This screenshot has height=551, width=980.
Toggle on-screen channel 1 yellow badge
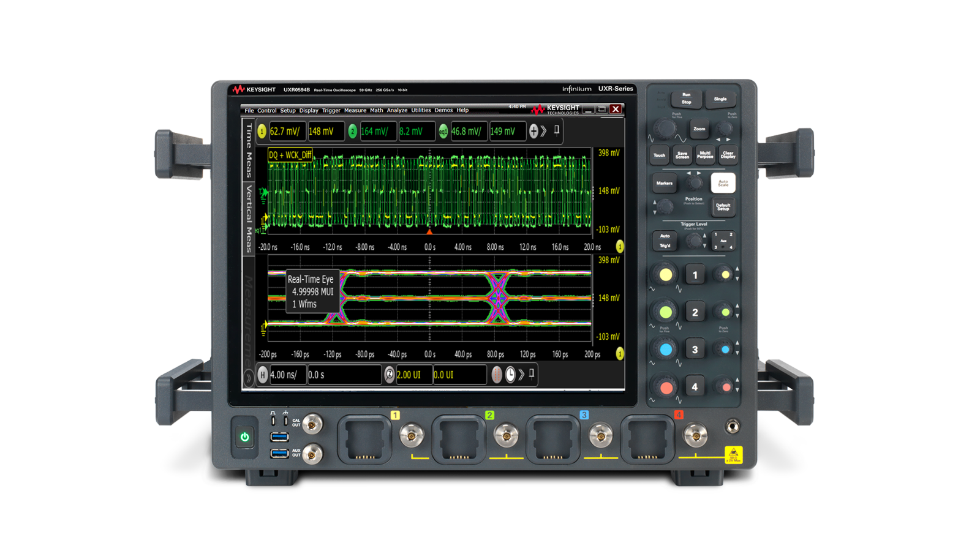pyautogui.click(x=262, y=132)
